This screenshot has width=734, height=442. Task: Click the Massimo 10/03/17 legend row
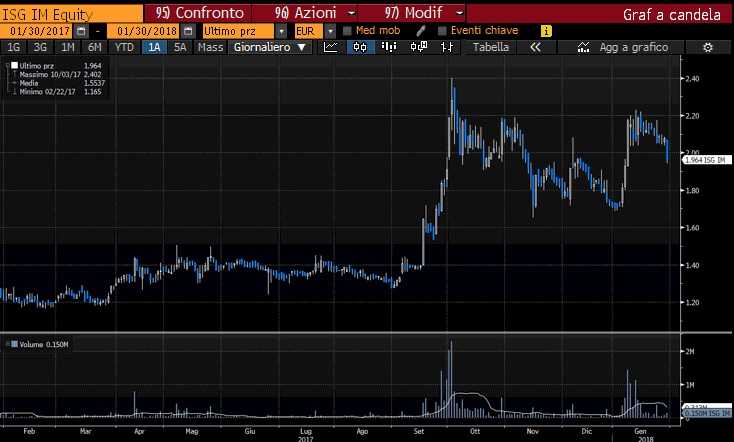coord(60,74)
